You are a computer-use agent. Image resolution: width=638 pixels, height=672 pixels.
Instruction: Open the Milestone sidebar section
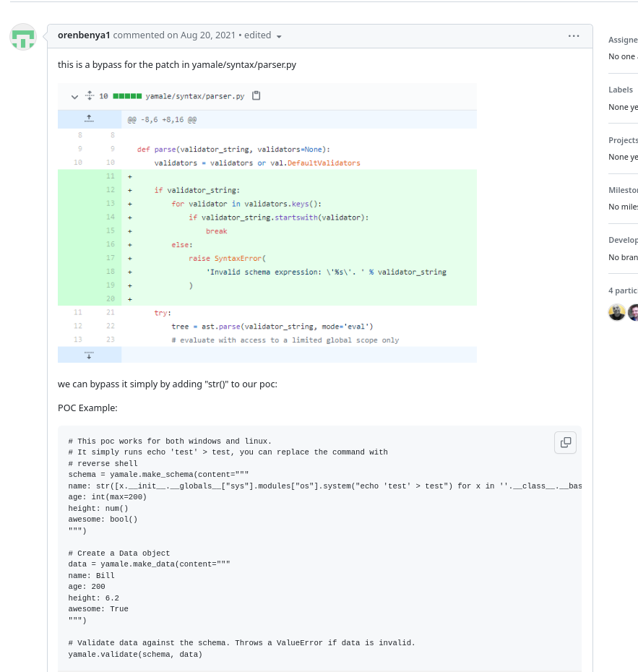[623, 190]
